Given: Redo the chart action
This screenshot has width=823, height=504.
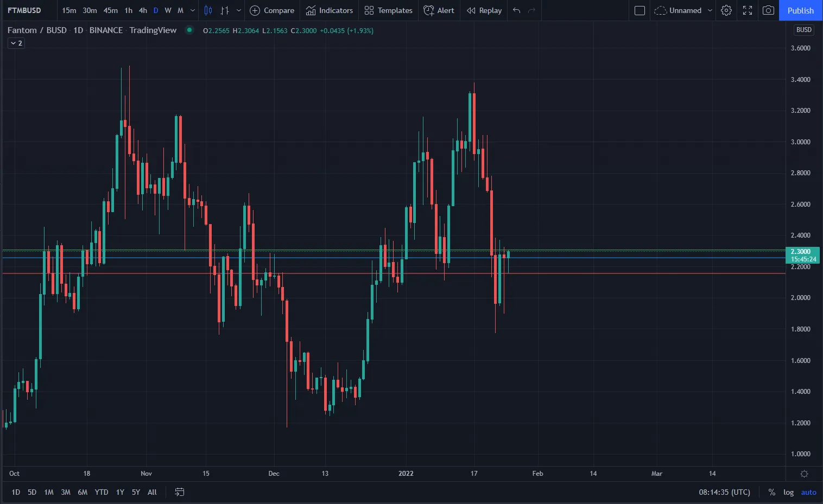Looking at the screenshot, I should click(532, 10).
